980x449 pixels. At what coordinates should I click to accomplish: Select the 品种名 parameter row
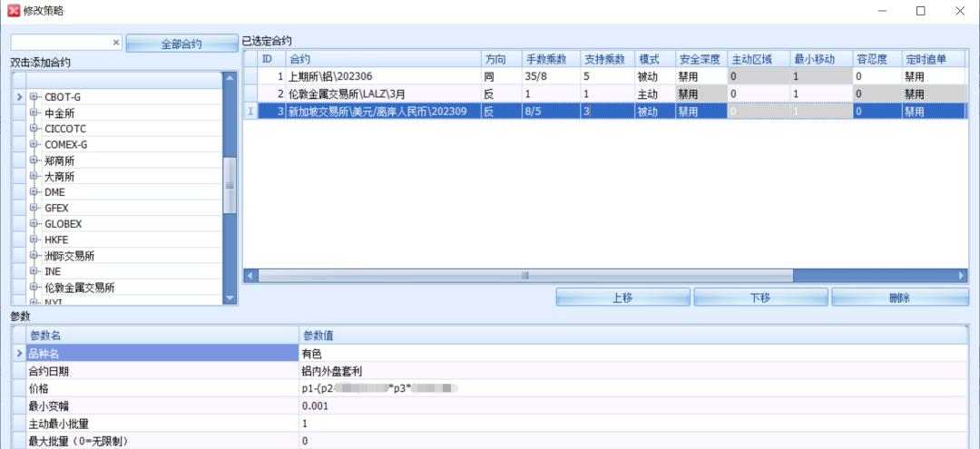coord(162,354)
